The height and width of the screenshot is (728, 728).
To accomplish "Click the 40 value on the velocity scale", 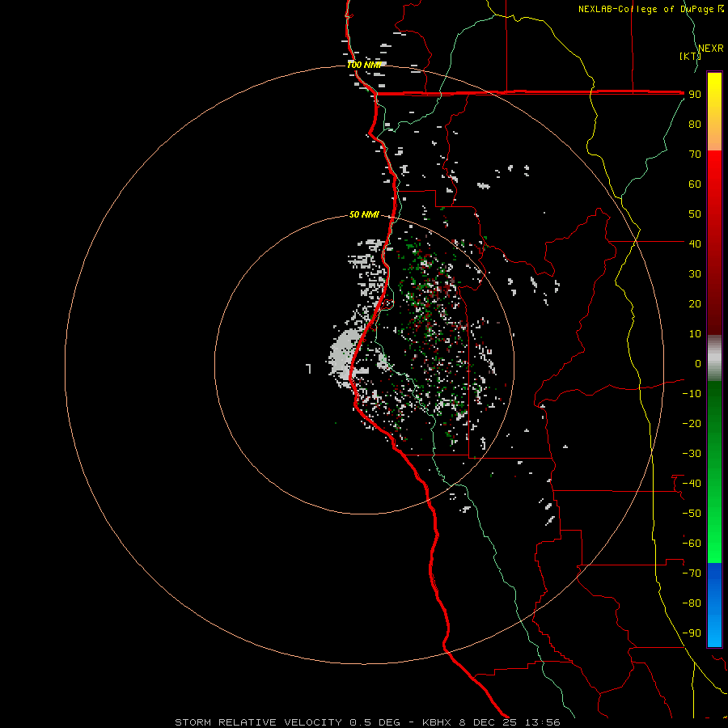I will 695,243.
